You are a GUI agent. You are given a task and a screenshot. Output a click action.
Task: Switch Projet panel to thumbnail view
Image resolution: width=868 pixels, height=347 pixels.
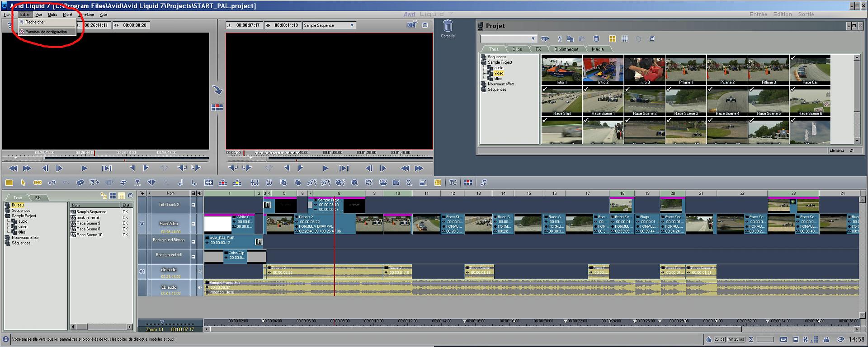612,39
